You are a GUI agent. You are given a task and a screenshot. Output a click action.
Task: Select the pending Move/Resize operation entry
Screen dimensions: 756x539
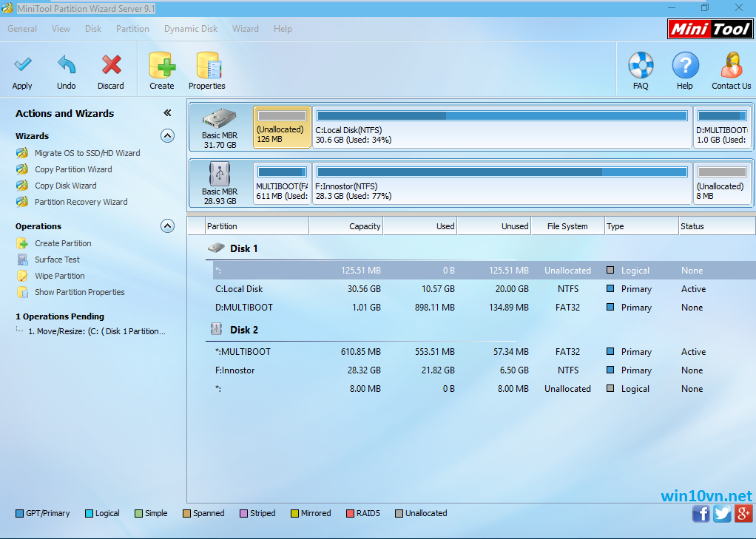tap(97, 331)
